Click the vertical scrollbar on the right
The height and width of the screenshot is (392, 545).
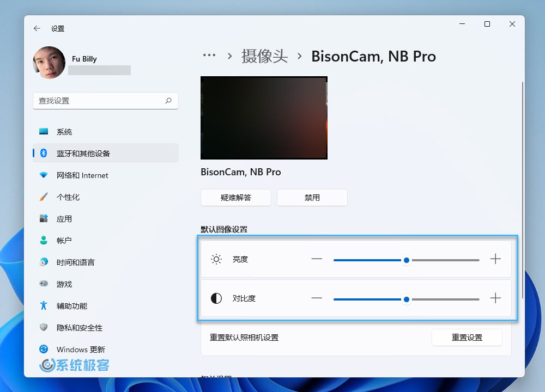pos(523,190)
